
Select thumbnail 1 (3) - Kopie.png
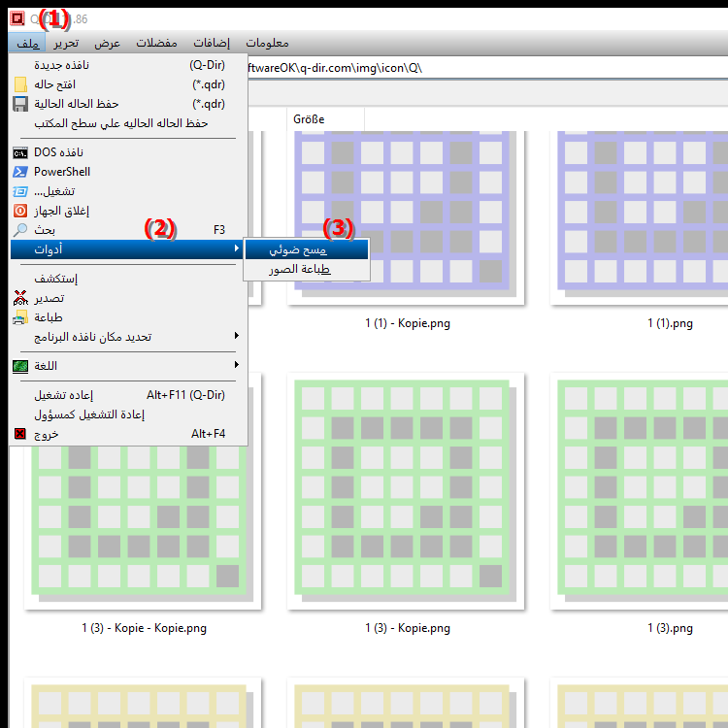(x=406, y=491)
